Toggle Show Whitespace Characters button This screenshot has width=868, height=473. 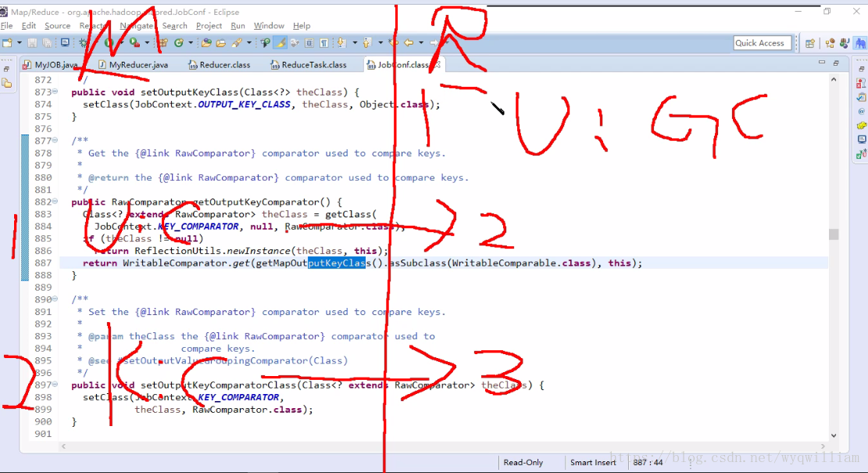(x=323, y=43)
